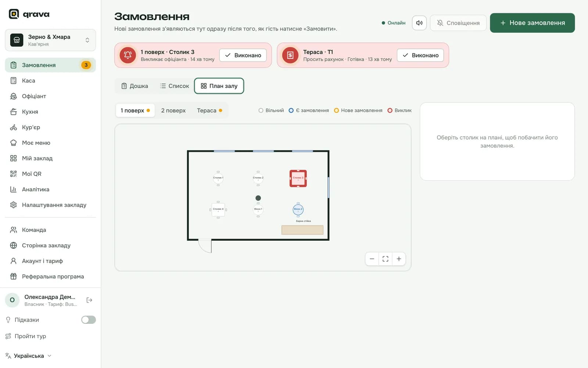Image resolution: width=588 pixels, height=368 pixels.
Task: Open Реферальна програма page
Action: point(50,276)
